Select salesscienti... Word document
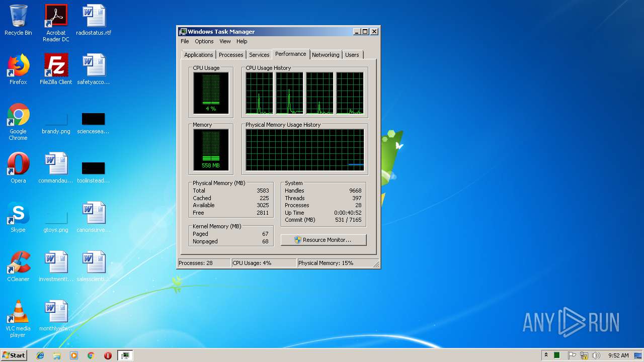Screen dimensions: 644x362 click(94, 266)
